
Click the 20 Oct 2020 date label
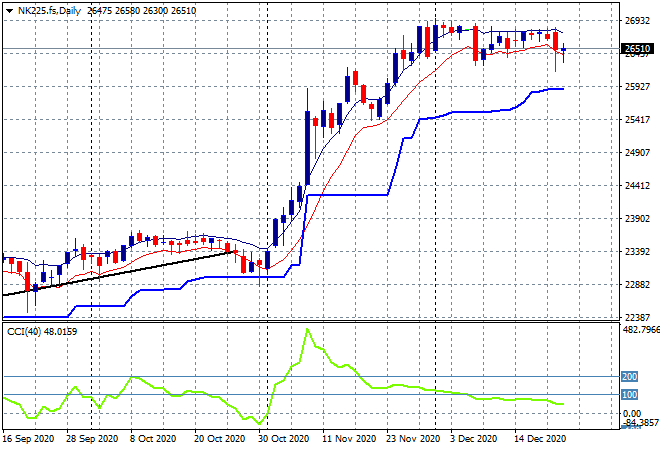(x=219, y=439)
